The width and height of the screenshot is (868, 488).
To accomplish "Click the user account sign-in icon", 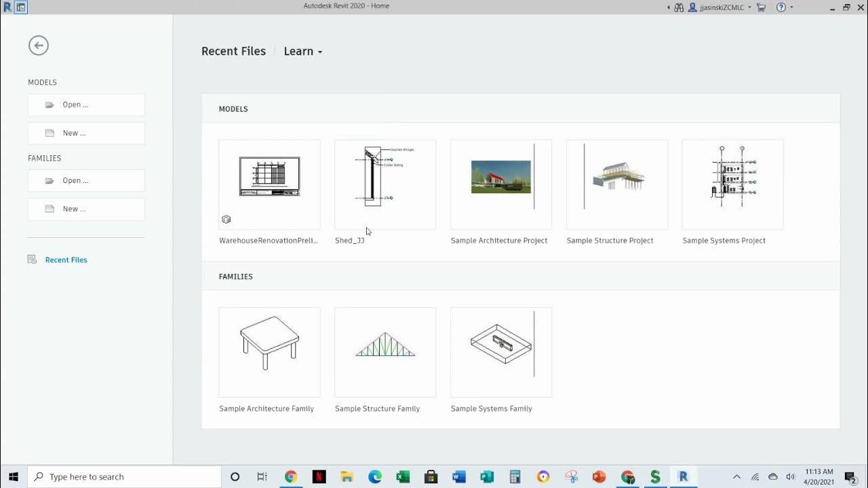I will [x=693, y=7].
